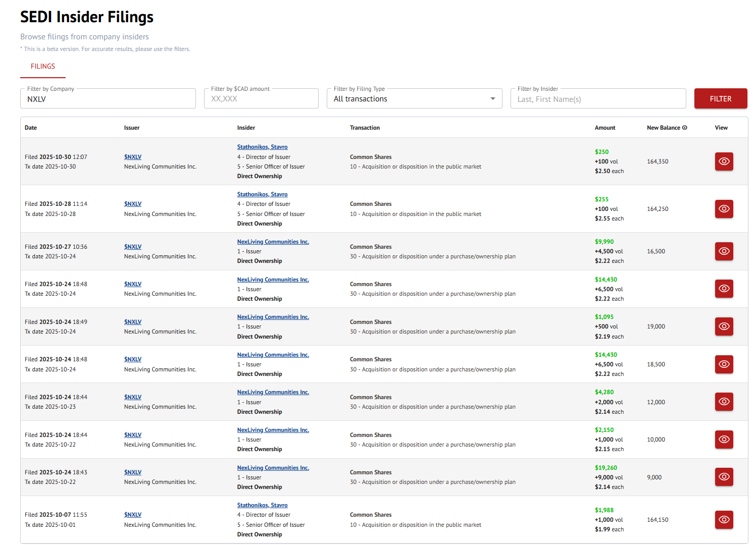Click the SEDI Insider Filings page title
This screenshot has width=756, height=548.
pos(87,17)
